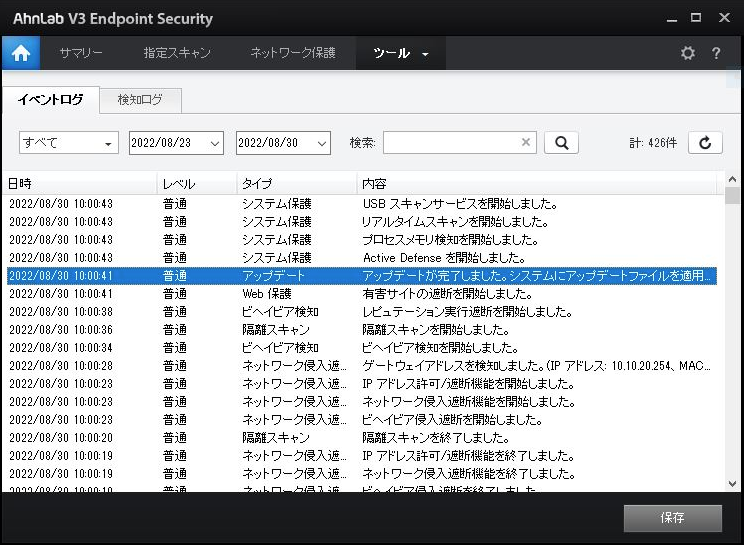The height and width of the screenshot is (545, 744).
Task: Select the IP アドレス許可/遮断機能を終了 row
Action: click(x=362, y=456)
